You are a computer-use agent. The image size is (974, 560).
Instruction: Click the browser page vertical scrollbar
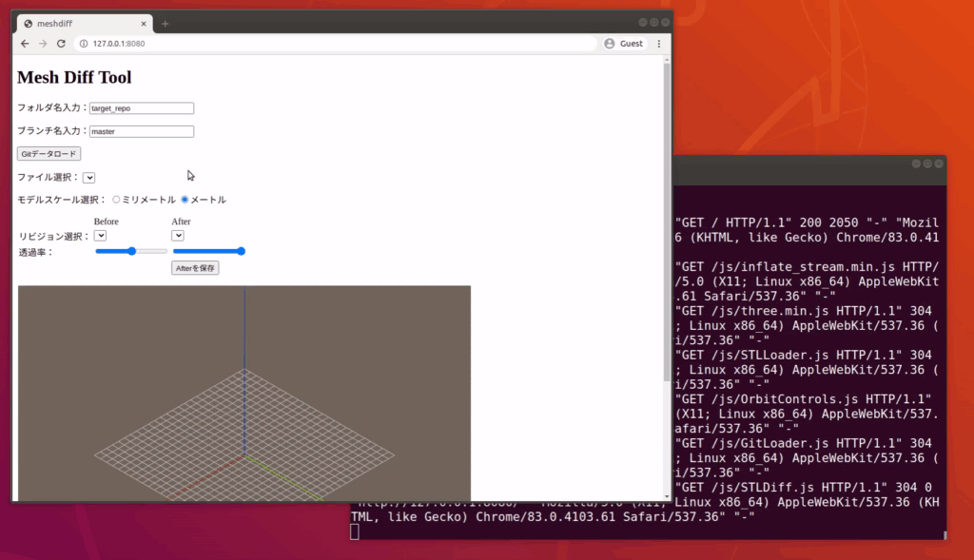pyautogui.click(x=667, y=222)
